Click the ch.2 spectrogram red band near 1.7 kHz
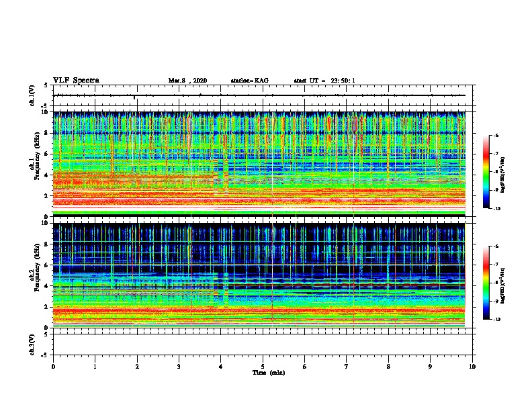This screenshot has height=411, width=532. [259, 310]
